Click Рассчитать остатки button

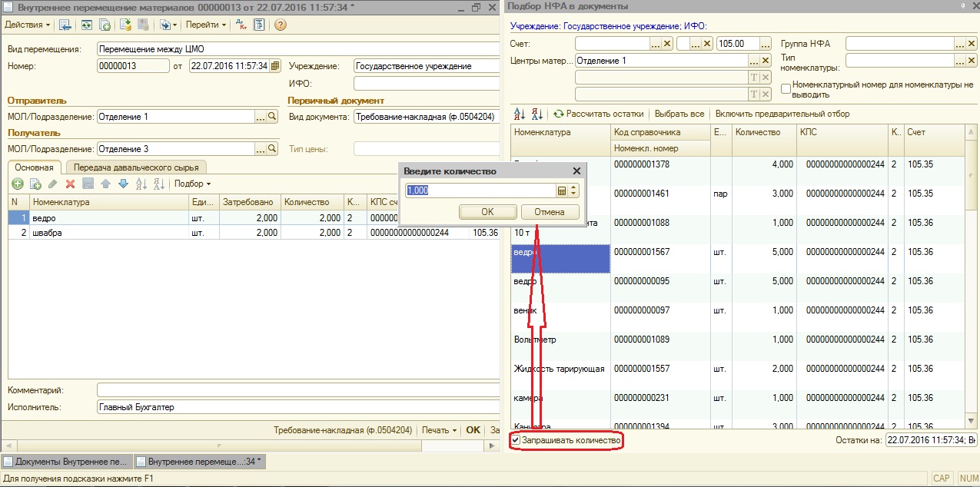tap(599, 114)
